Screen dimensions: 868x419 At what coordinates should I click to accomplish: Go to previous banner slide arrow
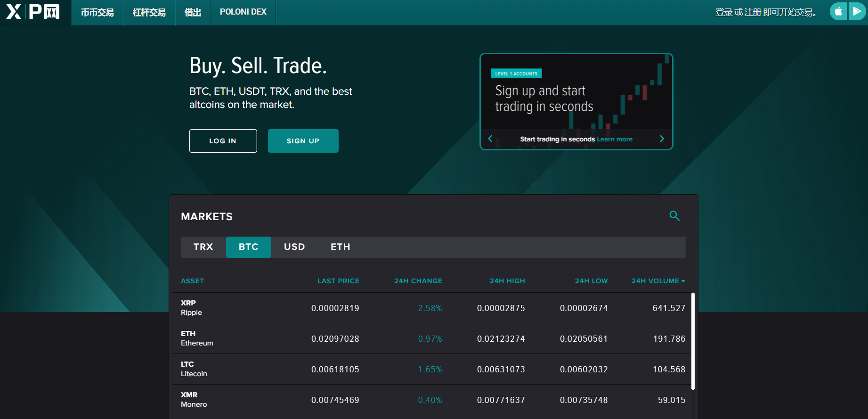(x=490, y=139)
